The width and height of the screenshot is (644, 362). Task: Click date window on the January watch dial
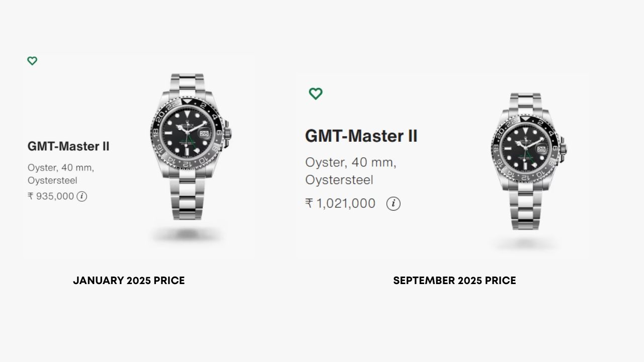pyautogui.click(x=204, y=135)
